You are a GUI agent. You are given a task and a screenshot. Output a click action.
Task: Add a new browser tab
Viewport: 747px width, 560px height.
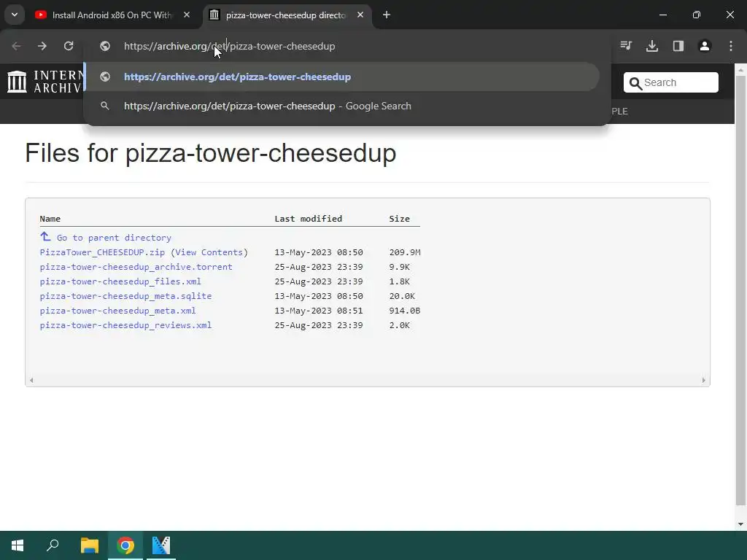pos(387,15)
